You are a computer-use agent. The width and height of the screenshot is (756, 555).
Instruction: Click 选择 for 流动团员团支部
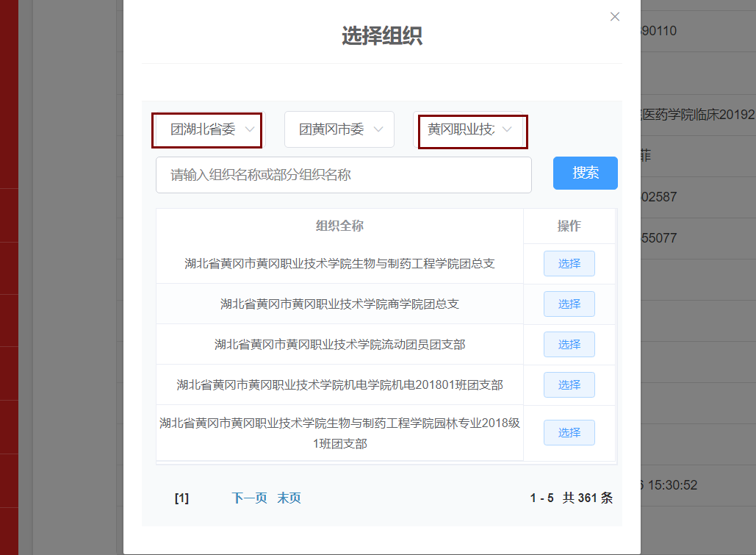[569, 344]
